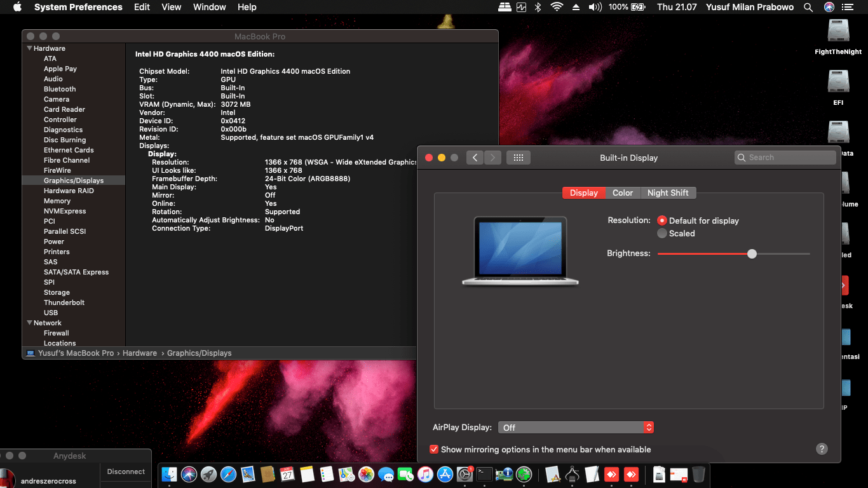Open user menu Yusuf Milan Prabowo
This screenshot has width=868, height=488.
750,7
